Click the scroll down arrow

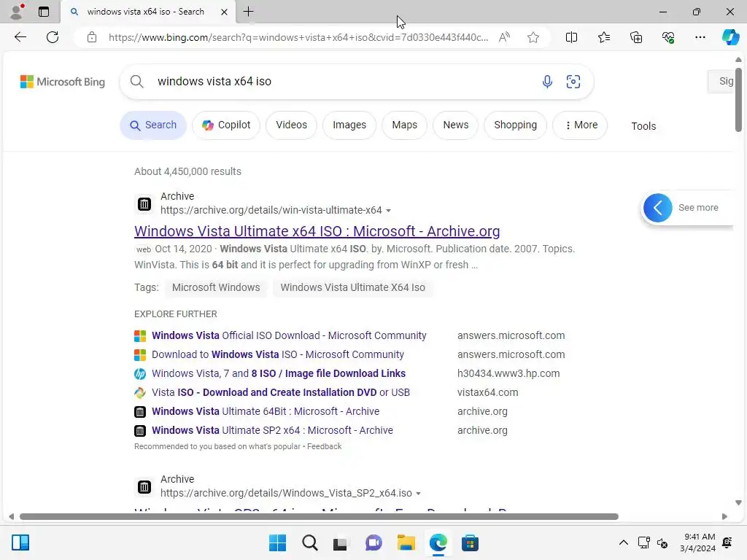(738, 503)
